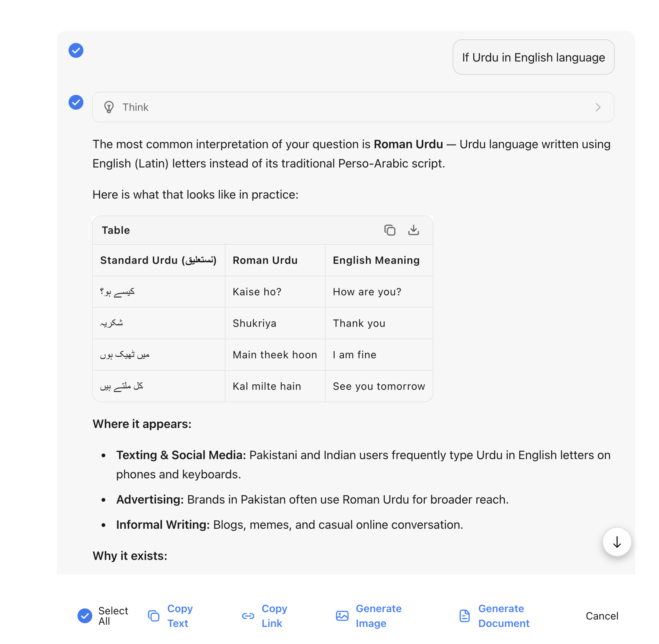Click the download table icon
The height and width of the screenshot is (644, 659).
click(x=413, y=230)
